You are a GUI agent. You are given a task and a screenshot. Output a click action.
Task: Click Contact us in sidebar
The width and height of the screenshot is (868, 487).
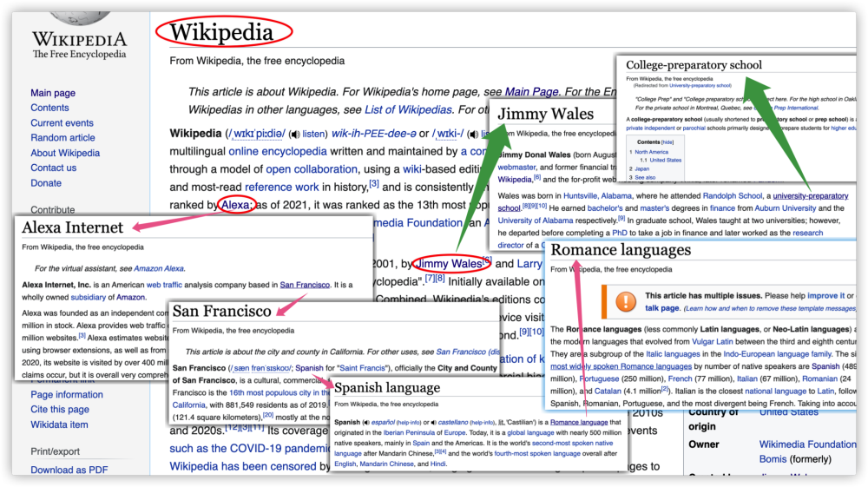tap(54, 168)
